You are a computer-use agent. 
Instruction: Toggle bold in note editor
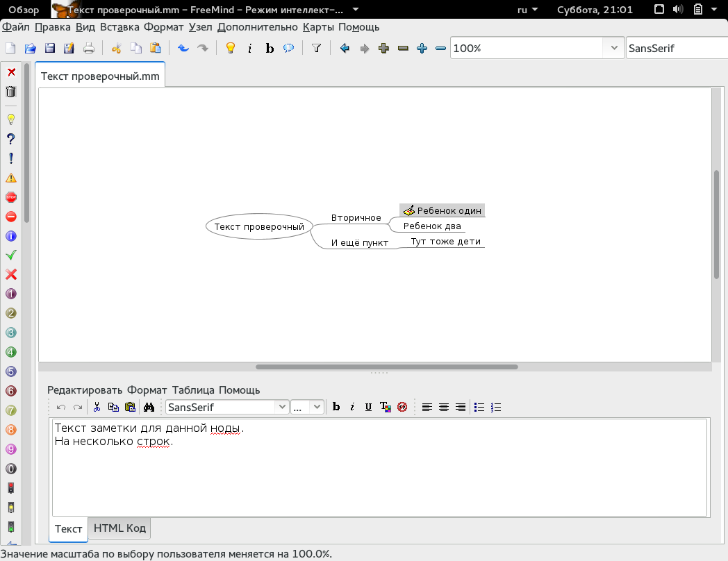coord(336,407)
